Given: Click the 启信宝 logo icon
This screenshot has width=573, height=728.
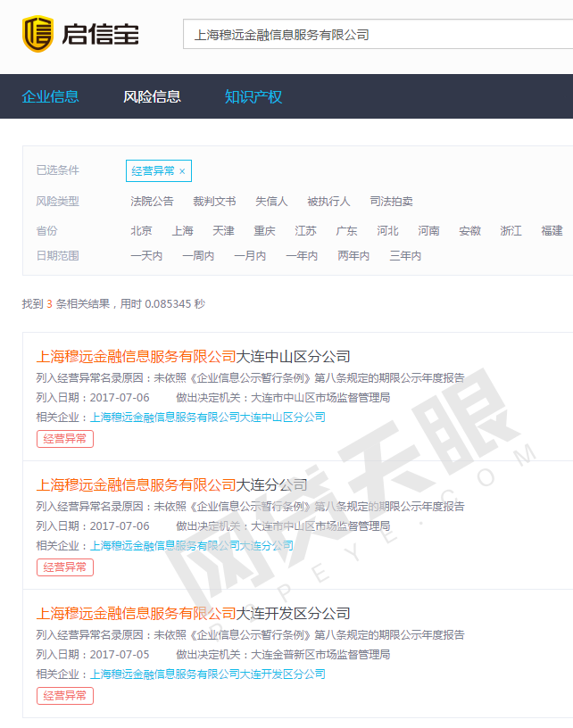Looking at the screenshot, I should click(x=37, y=34).
